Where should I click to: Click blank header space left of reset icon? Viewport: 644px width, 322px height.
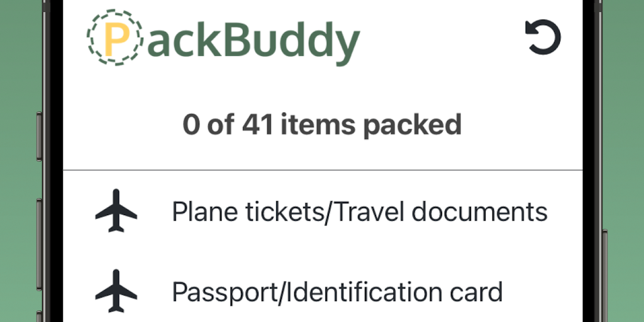click(440, 39)
